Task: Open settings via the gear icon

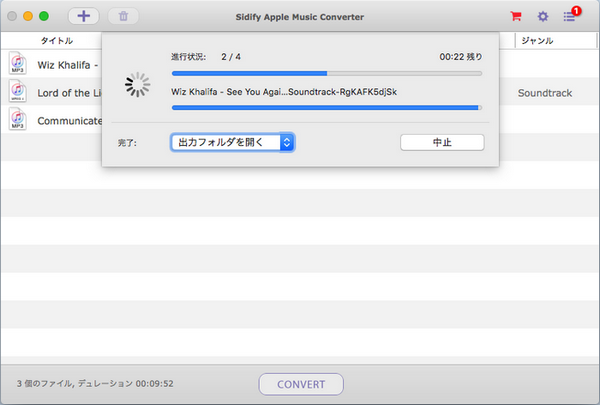Action: (543, 16)
